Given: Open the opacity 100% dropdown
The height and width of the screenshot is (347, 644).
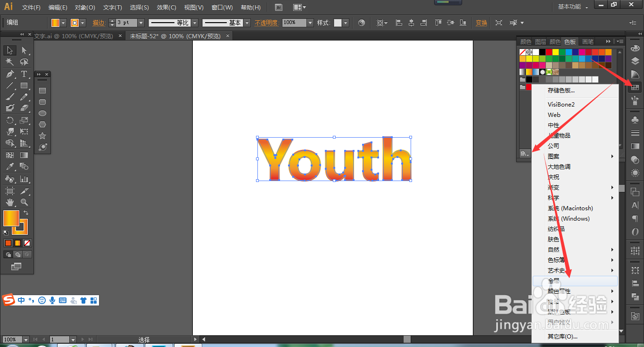Looking at the screenshot, I should click(310, 23).
